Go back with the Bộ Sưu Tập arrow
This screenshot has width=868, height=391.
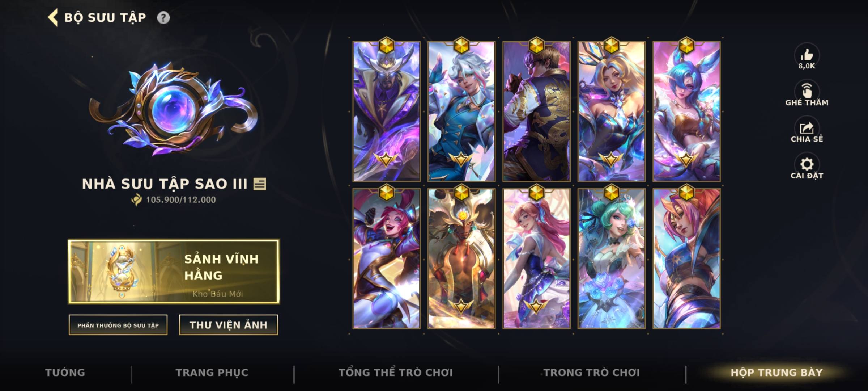coord(53,18)
